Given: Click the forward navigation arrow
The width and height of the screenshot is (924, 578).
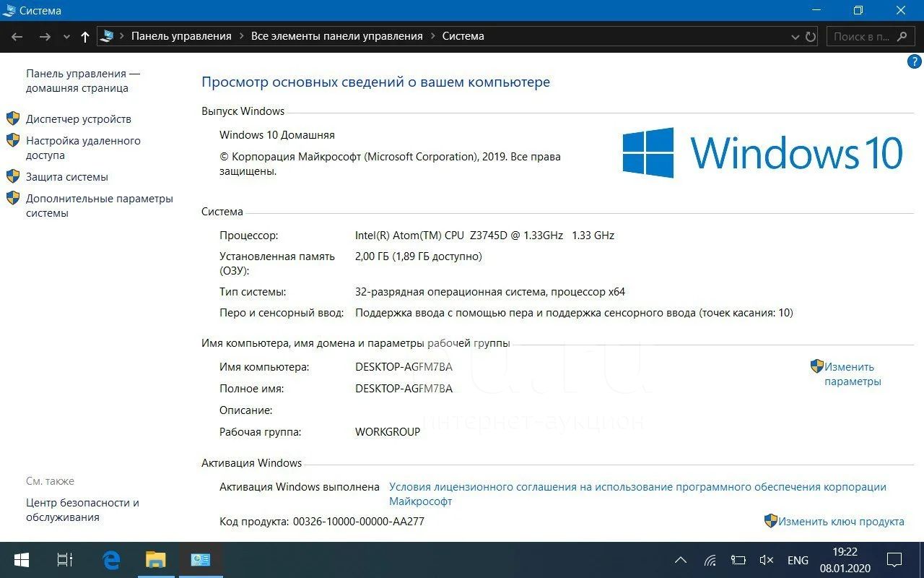Looking at the screenshot, I should click(x=45, y=36).
